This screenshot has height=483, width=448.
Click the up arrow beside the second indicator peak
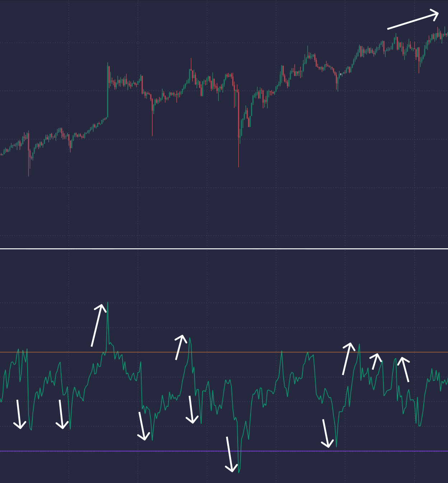coord(181,347)
